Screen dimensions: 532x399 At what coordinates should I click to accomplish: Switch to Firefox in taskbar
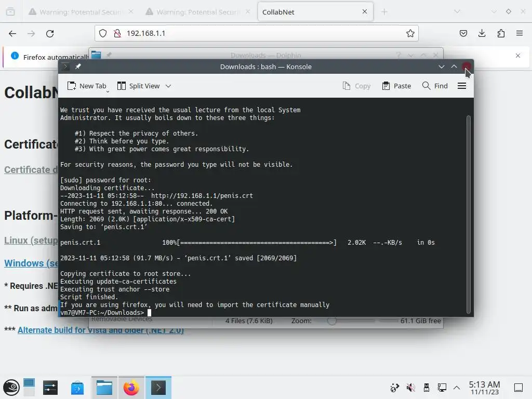pos(131,388)
